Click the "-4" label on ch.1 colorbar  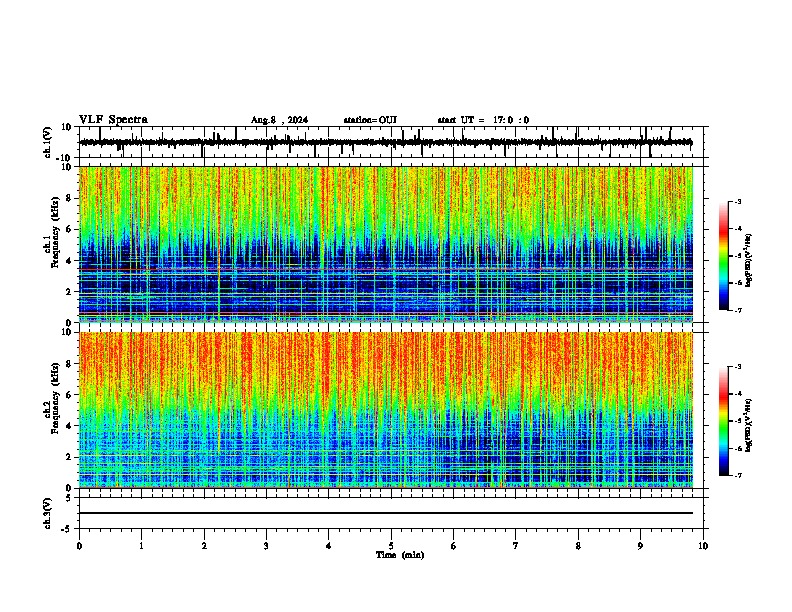tap(737, 229)
